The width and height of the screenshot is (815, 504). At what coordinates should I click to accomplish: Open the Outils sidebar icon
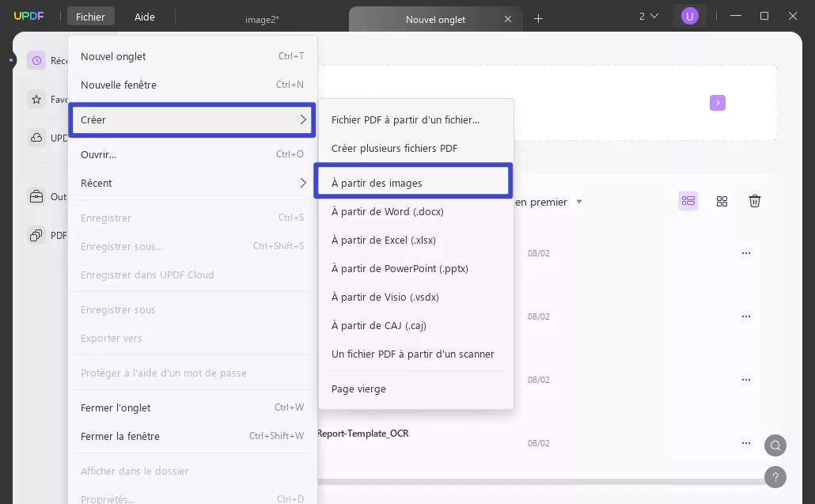[x=36, y=196]
